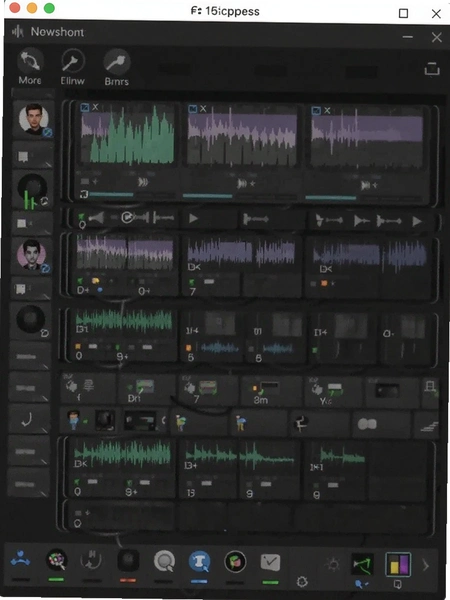The image size is (450, 600).
Task: Expand the bottom dock with right chevron
Action: point(426,565)
